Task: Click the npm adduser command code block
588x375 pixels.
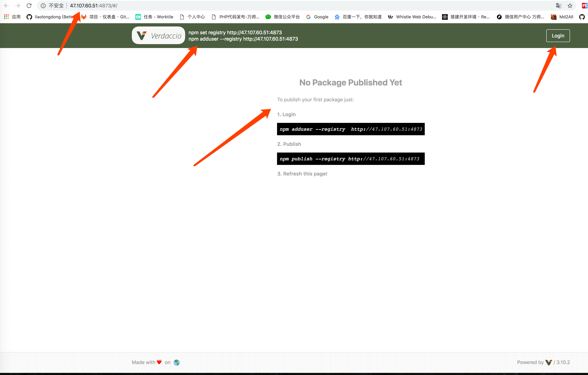Action: pyautogui.click(x=351, y=129)
